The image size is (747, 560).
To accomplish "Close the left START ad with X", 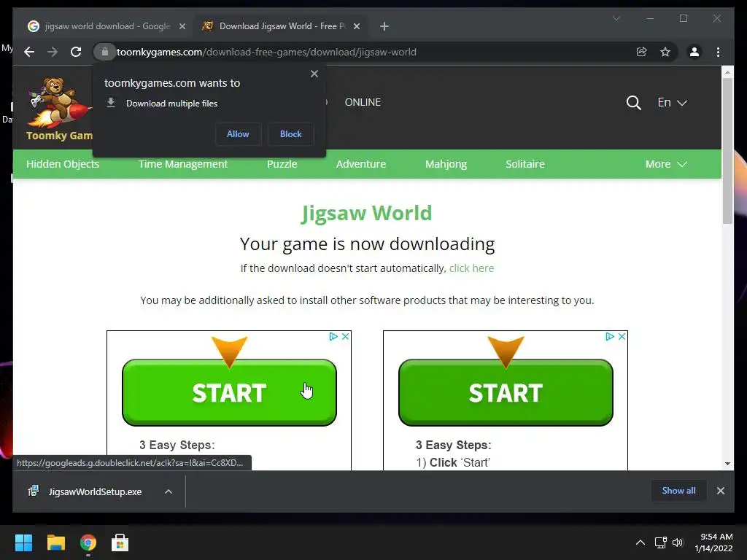I will 345,336.
